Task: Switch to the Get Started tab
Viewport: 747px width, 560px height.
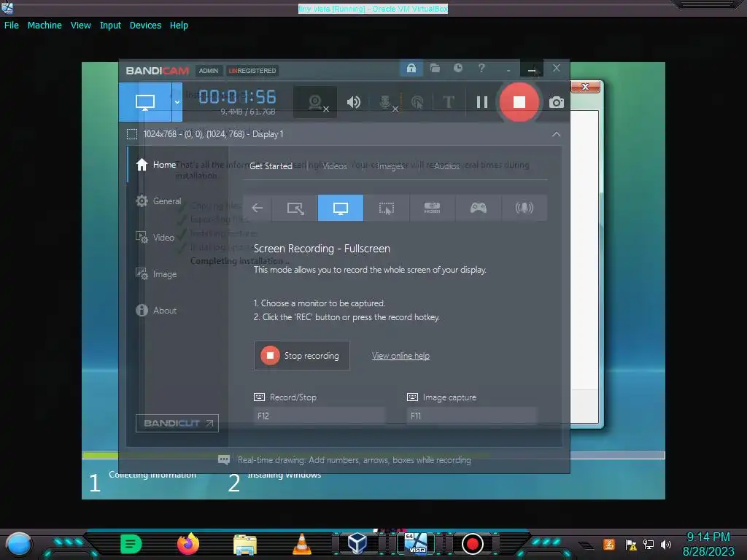Action: 271,166
